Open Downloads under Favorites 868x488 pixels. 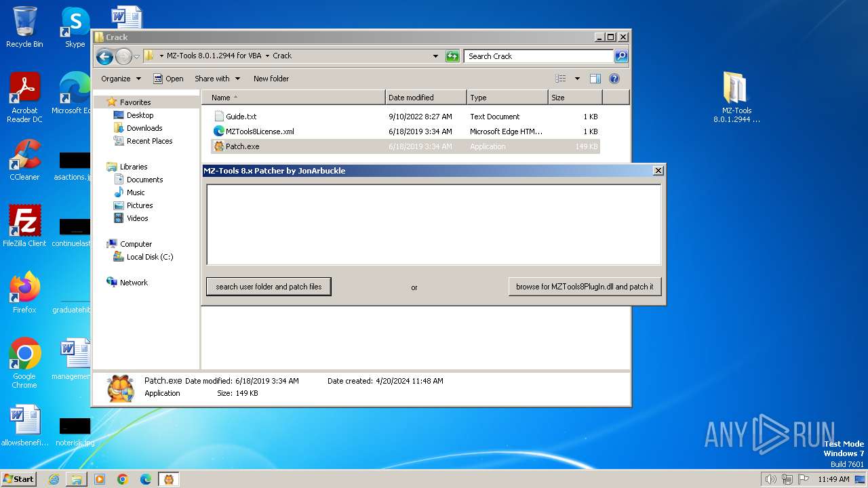pyautogui.click(x=144, y=128)
